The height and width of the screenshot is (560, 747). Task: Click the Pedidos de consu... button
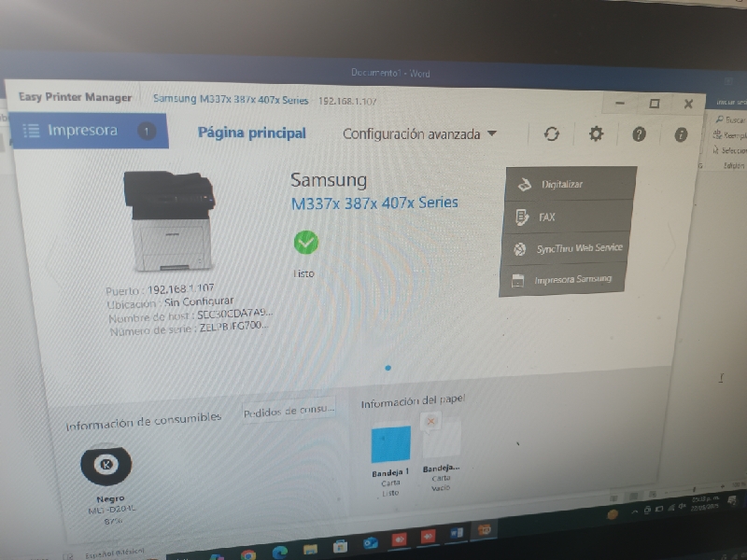289,411
